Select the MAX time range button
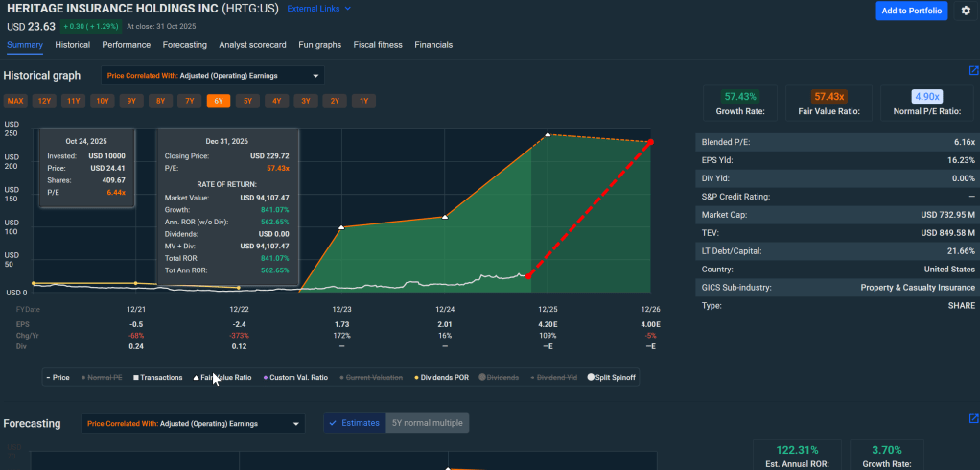Screen dimensions: 980x470 point(15,101)
